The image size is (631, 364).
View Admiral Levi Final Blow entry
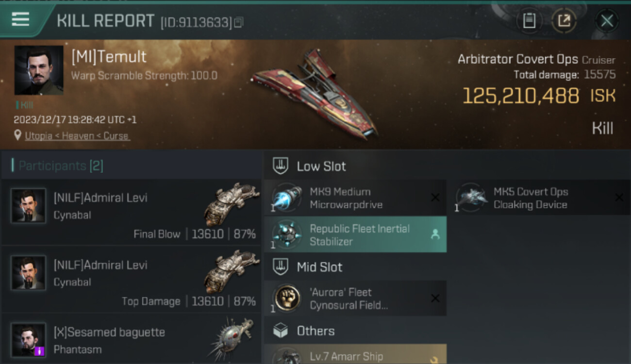pyautogui.click(x=131, y=213)
